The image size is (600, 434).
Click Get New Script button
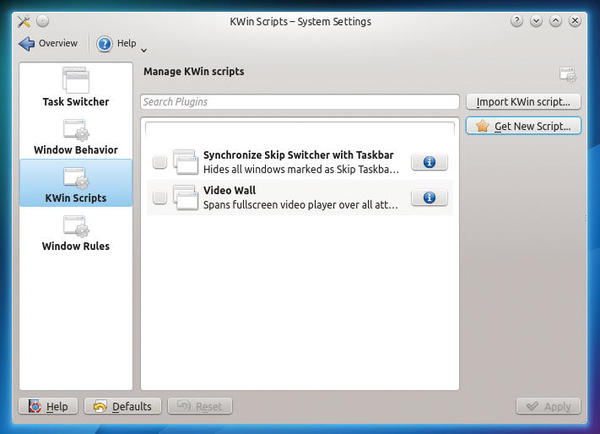pyautogui.click(x=523, y=126)
